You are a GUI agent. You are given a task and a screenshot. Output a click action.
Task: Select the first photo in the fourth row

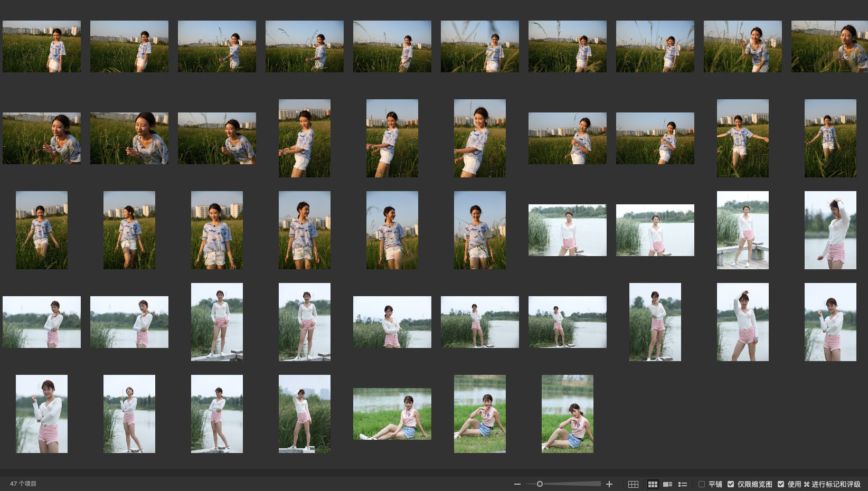click(42, 322)
